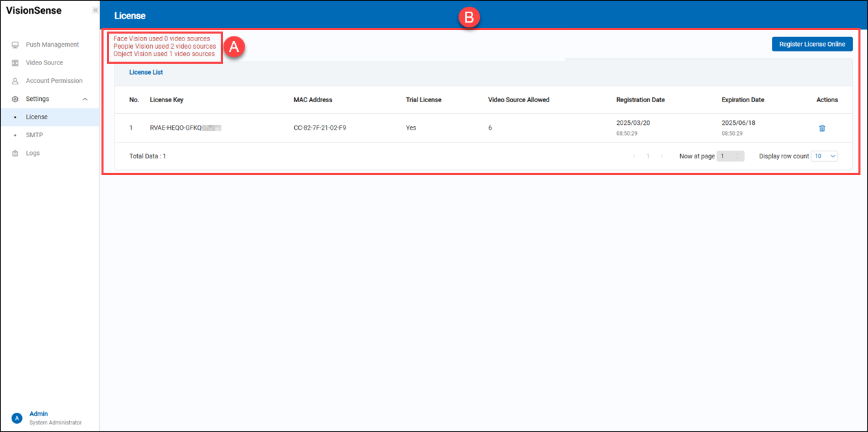
Task: Delete the license using the trash icon
Action: (x=822, y=128)
